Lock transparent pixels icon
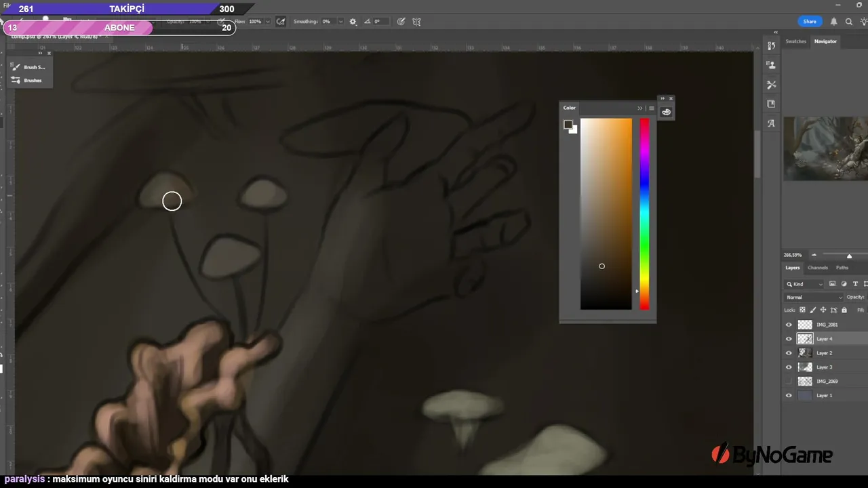 pyautogui.click(x=802, y=310)
